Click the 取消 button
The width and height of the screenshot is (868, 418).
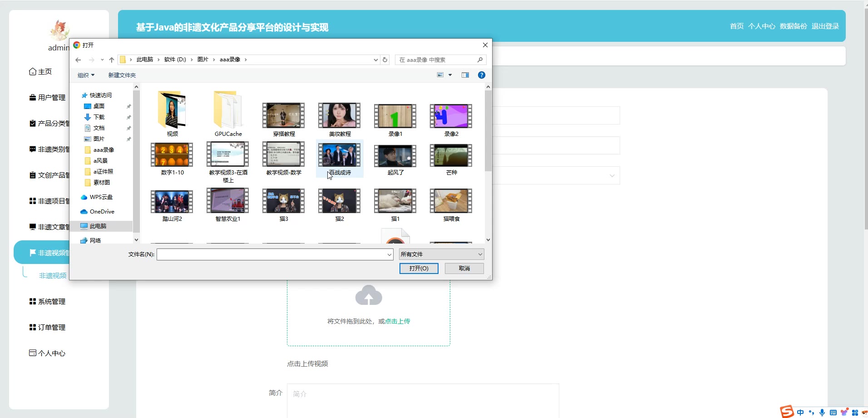click(x=464, y=269)
